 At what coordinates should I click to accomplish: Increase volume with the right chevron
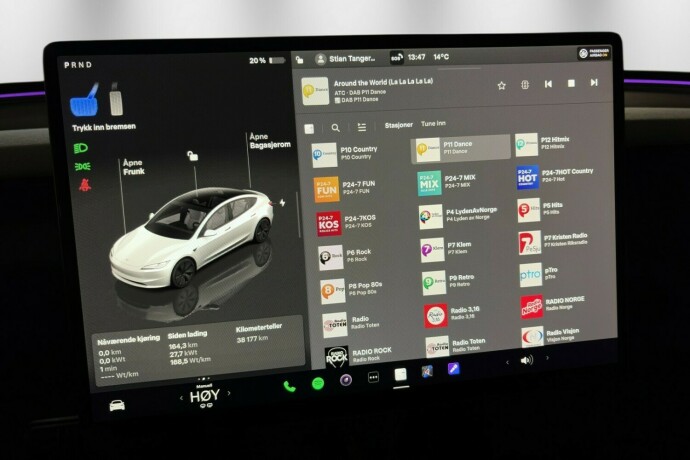547,358
